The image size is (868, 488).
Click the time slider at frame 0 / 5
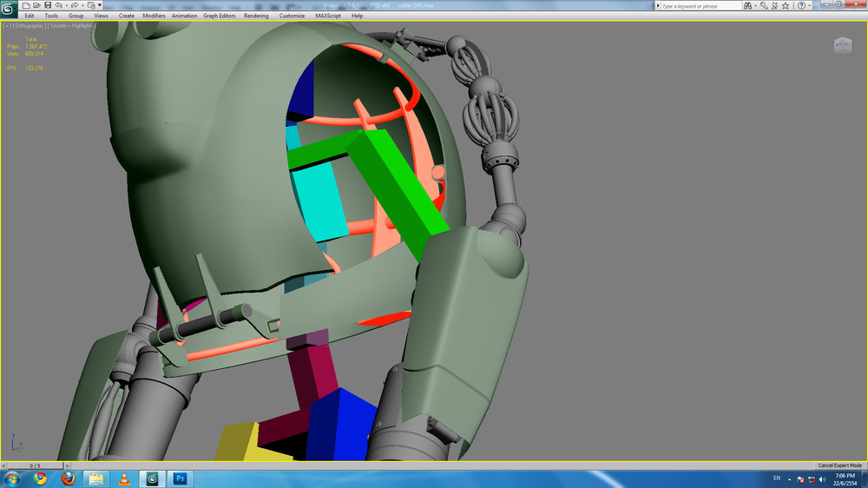(35, 465)
